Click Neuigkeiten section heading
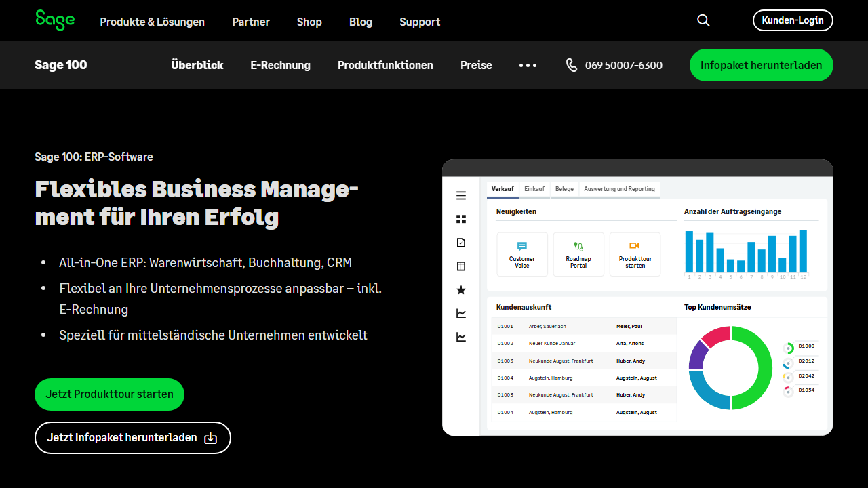Screen dimensions: 868x488 pyautogui.click(x=516, y=211)
